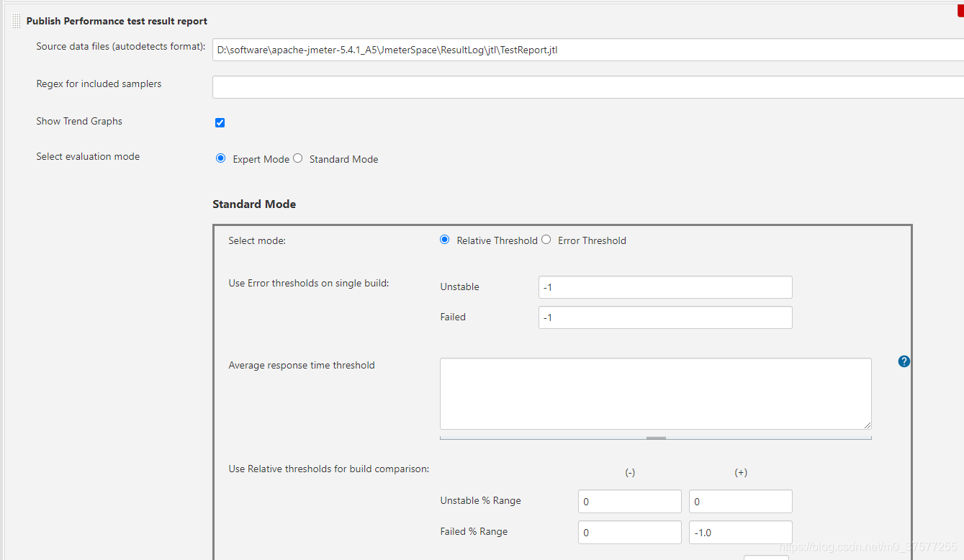Focus the Regex for included samplers field
Screen dimensions: 964x560
tap(588, 87)
